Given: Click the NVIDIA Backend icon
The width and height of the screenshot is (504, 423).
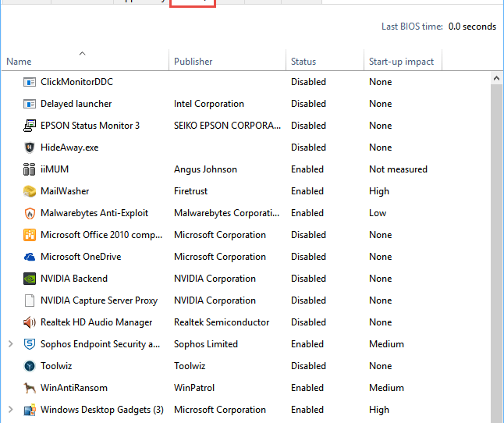Looking at the screenshot, I should coord(30,279).
